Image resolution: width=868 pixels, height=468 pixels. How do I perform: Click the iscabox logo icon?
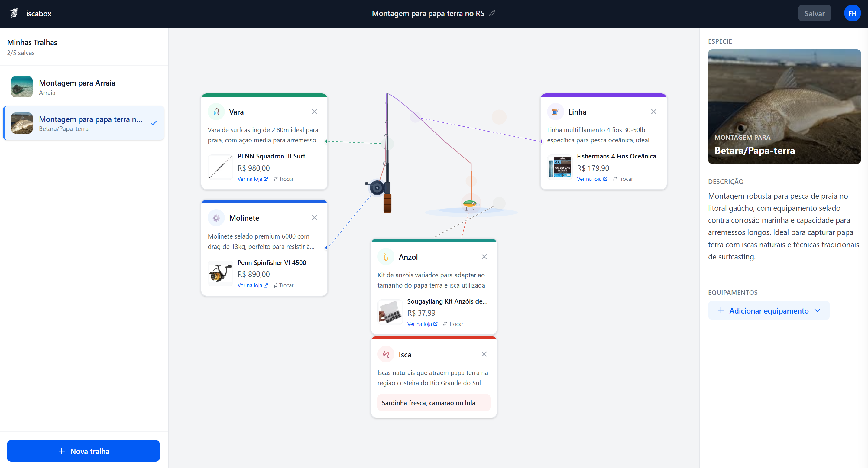click(x=14, y=14)
